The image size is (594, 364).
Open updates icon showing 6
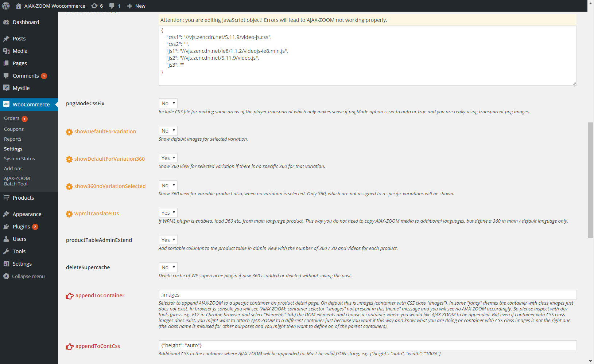coord(94,6)
